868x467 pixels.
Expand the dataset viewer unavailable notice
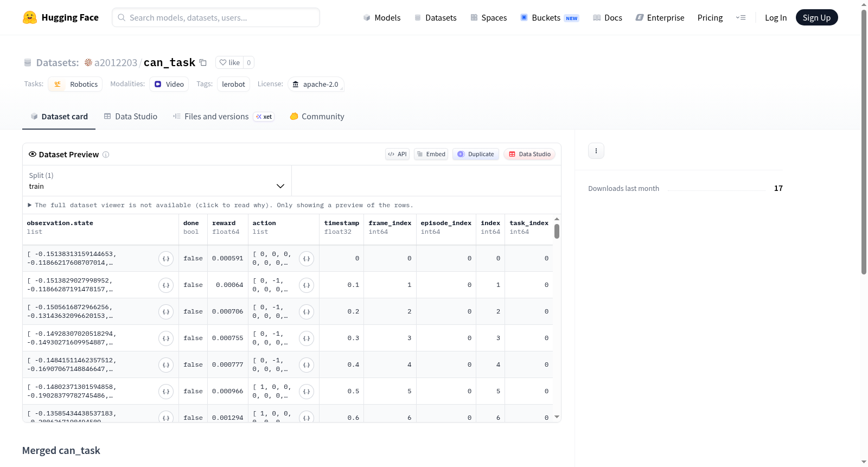tap(221, 205)
